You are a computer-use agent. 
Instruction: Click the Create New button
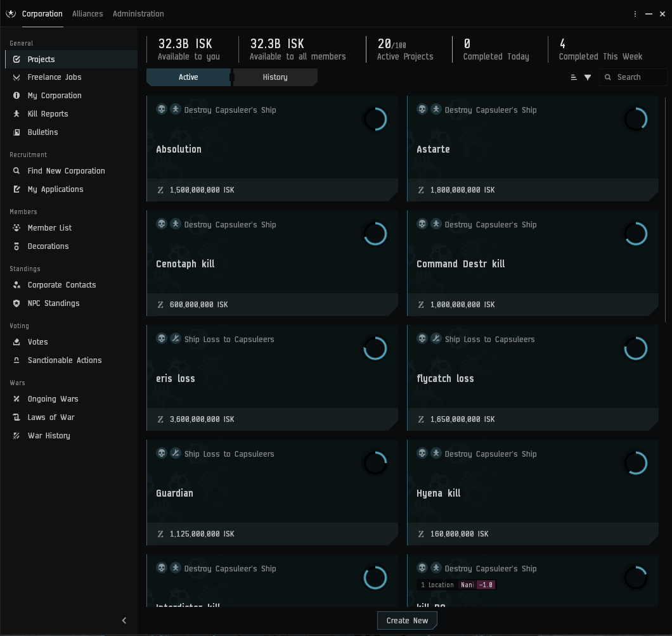point(407,621)
